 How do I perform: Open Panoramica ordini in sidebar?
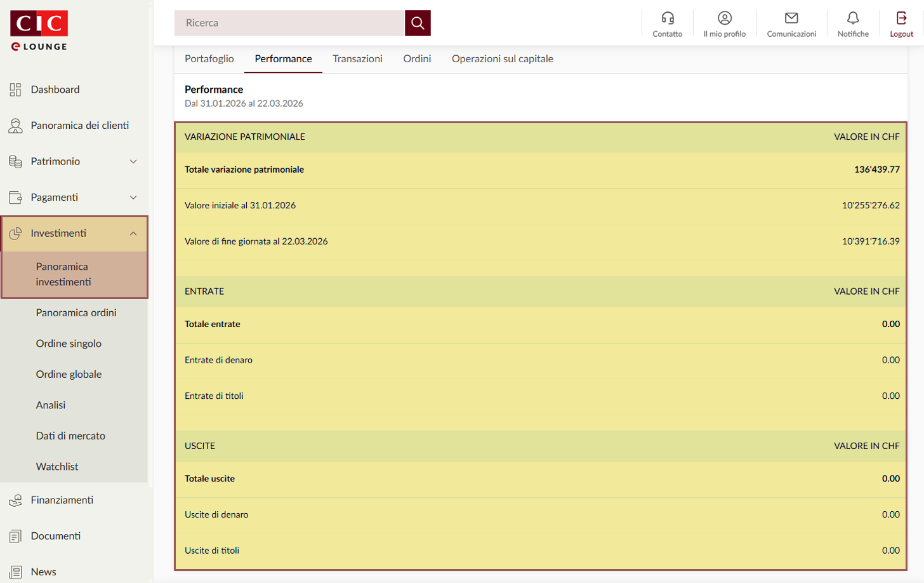coord(76,312)
